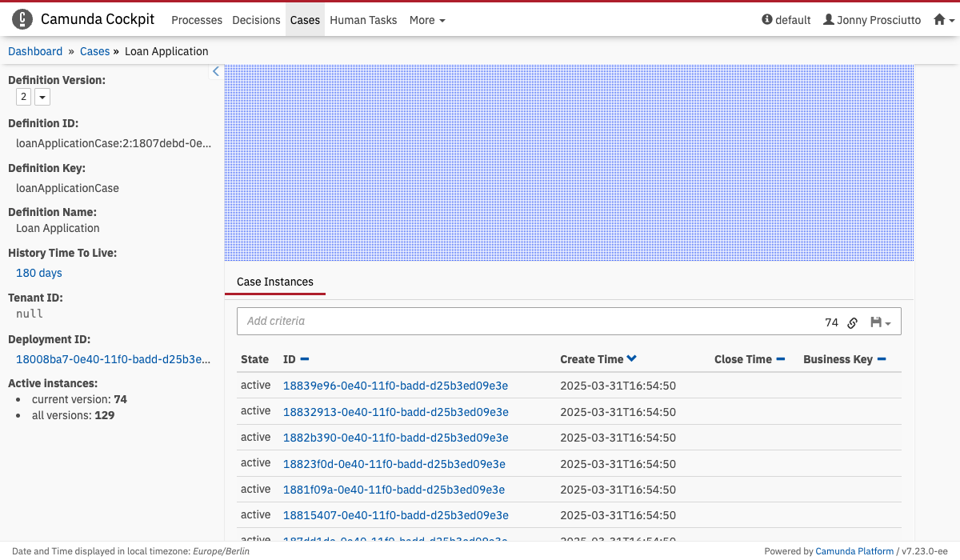Open case instance 18839e96-0e40-11f0-badd-d25b3ed09e3e
The image size is (960, 560).
395,386
